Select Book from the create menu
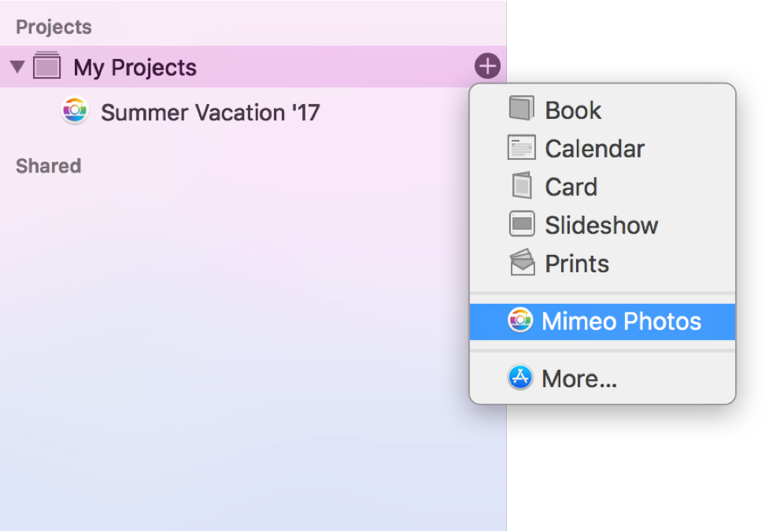Screen dimensions: 765x532 [x=571, y=109]
